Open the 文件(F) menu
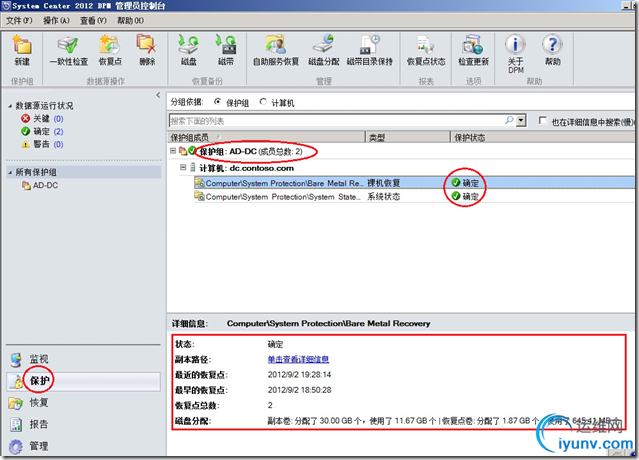 (x=19, y=20)
